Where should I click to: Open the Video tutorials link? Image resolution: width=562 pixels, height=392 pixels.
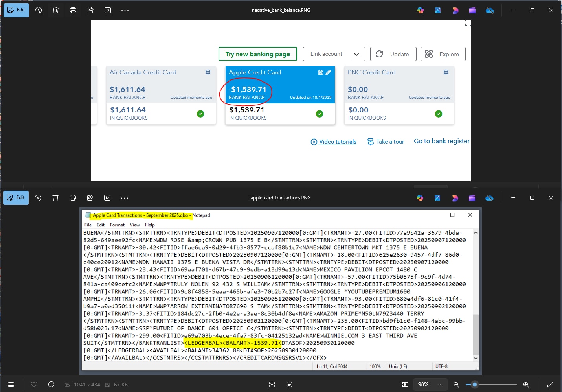click(334, 142)
